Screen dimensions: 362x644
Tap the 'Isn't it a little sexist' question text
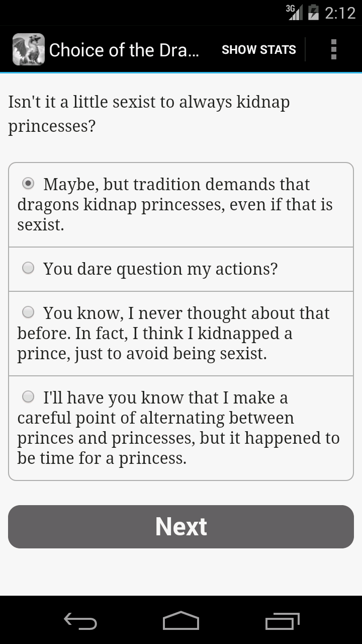click(x=149, y=114)
